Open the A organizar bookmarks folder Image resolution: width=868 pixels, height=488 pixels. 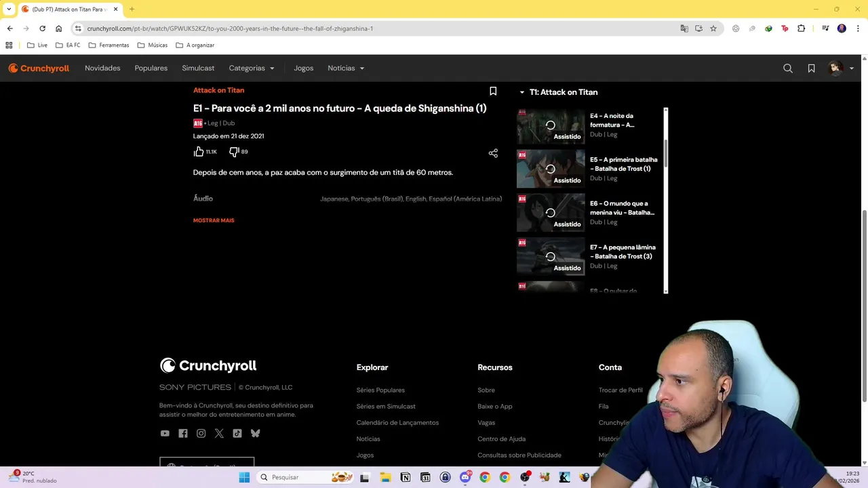point(195,45)
